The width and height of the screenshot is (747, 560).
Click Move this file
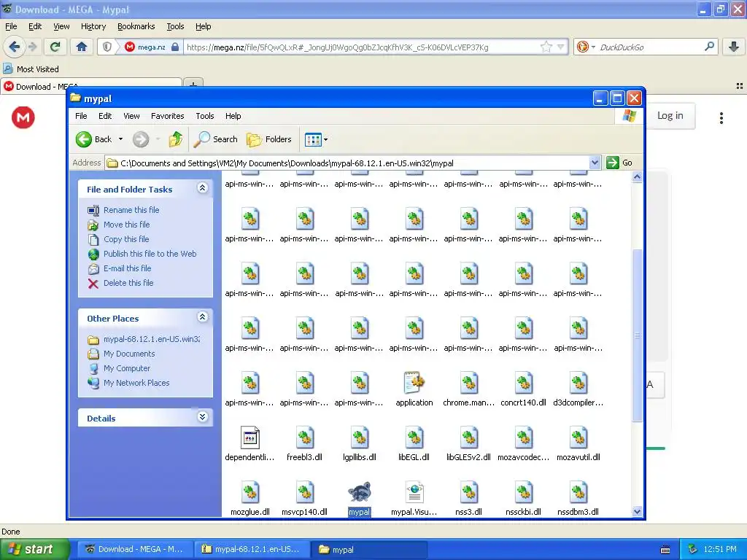click(x=127, y=225)
